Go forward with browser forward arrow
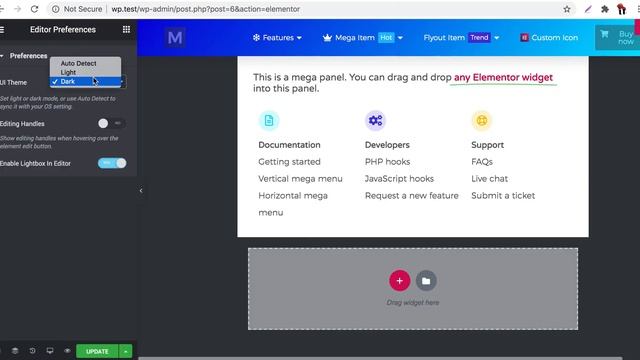This screenshot has width=640, height=360. pyautogui.click(x=17, y=9)
